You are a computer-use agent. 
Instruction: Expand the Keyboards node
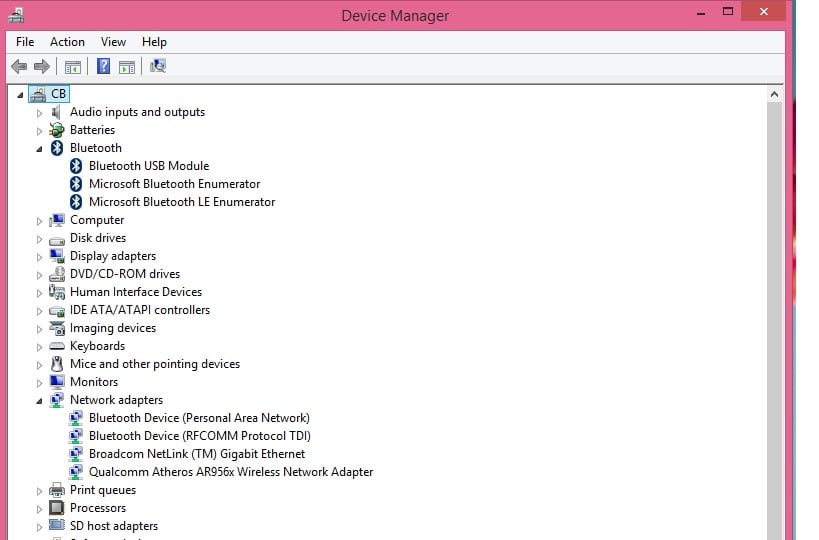39,347
